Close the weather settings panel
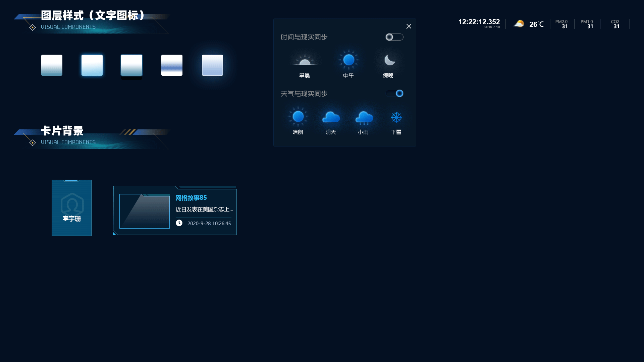The image size is (644, 362). [x=409, y=26]
